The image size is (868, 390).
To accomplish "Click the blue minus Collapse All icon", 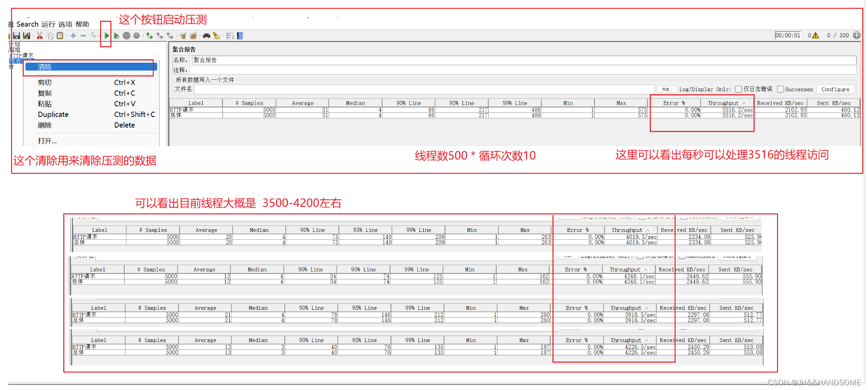I will [83, 35].
